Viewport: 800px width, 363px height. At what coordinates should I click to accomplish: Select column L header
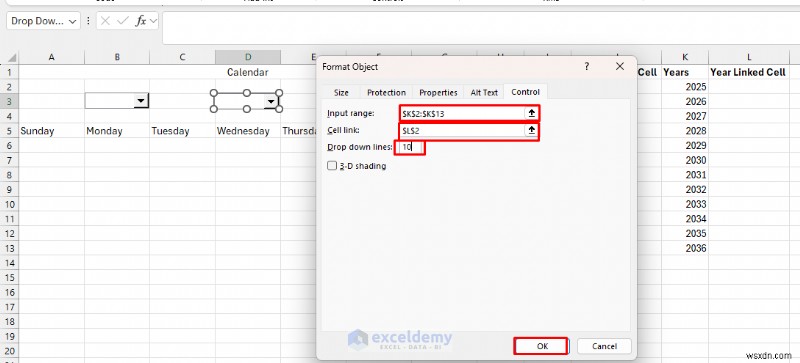(748, 57)
